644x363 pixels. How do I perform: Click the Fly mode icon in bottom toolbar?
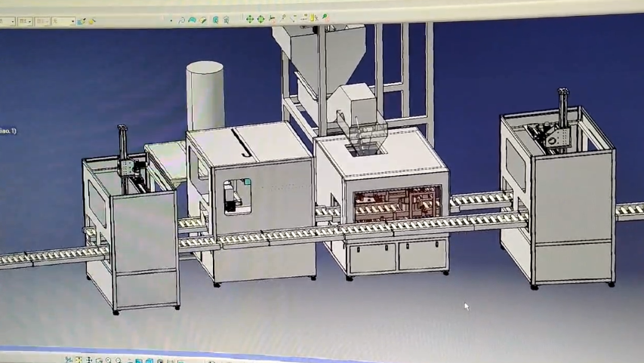click(x=69, y=361)
